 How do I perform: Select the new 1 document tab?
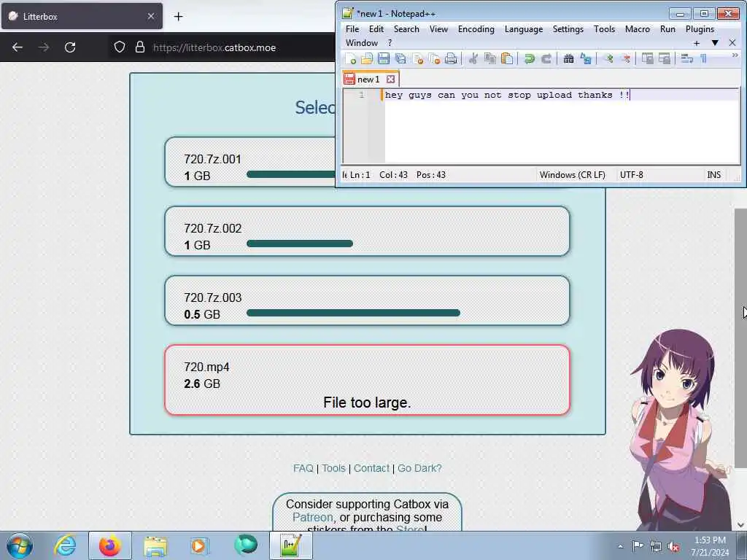tap(370, 79)
